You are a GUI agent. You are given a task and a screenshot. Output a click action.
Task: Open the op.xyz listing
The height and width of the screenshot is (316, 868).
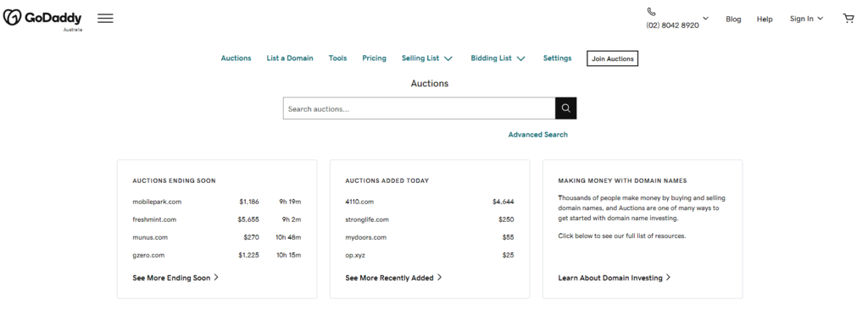point(355,255)
